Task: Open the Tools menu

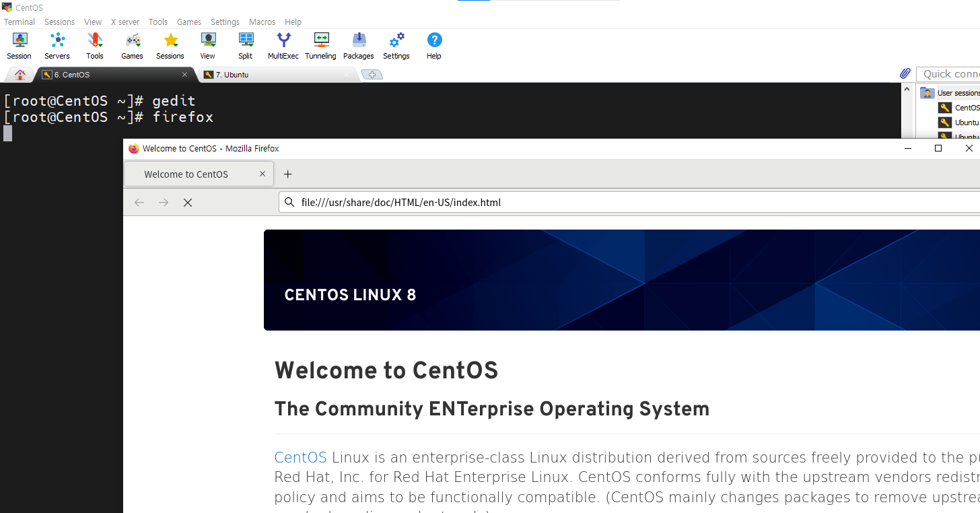Action: coord(158,22)
